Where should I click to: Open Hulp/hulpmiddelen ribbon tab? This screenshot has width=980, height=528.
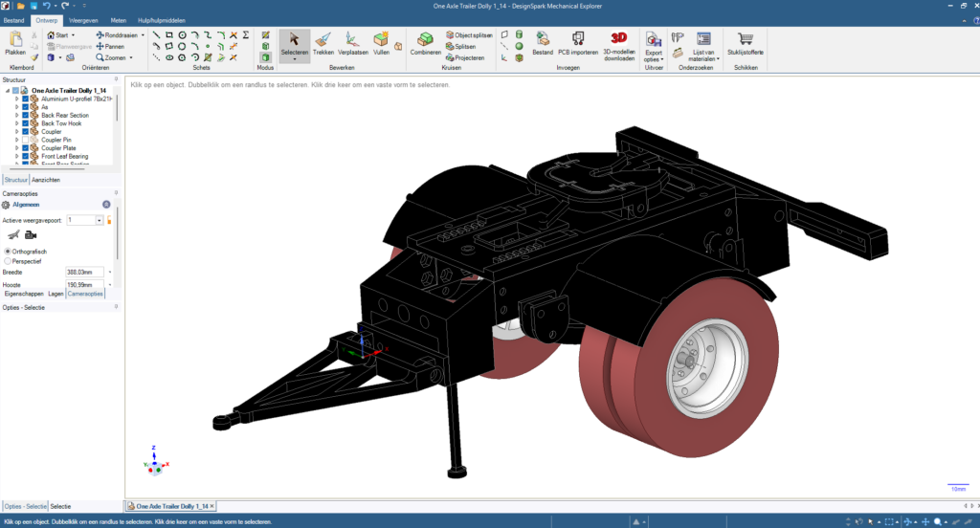click(161, 20)
